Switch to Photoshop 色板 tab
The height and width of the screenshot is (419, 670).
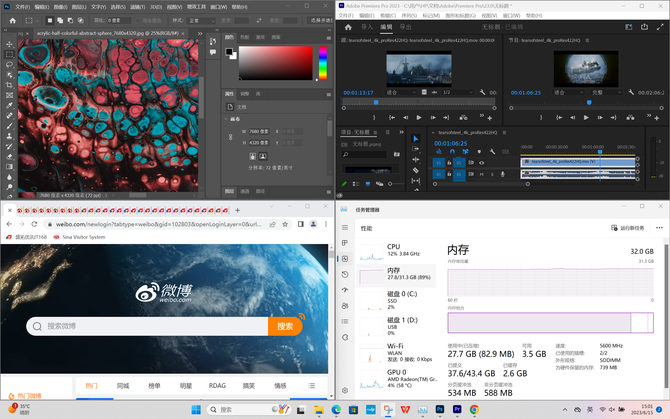(244, 37)
